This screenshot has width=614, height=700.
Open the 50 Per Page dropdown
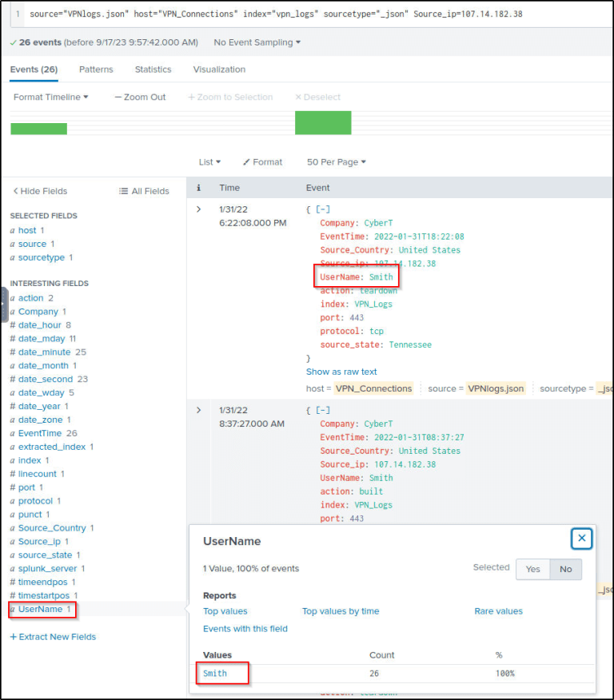pyautogui.click(x=337, y=162)
